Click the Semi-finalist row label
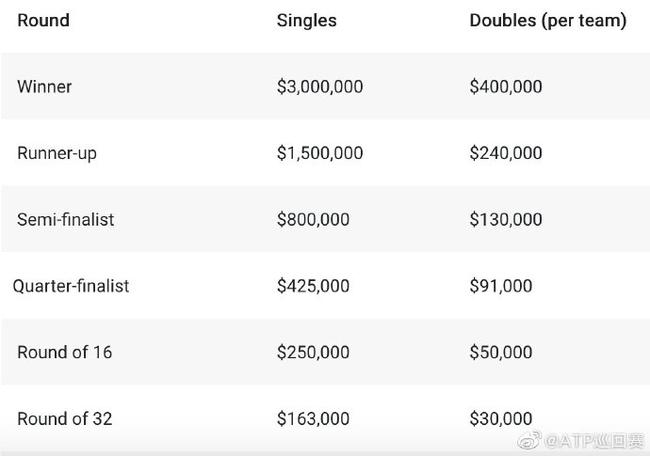The image size is (650, 456). (65, 220)
